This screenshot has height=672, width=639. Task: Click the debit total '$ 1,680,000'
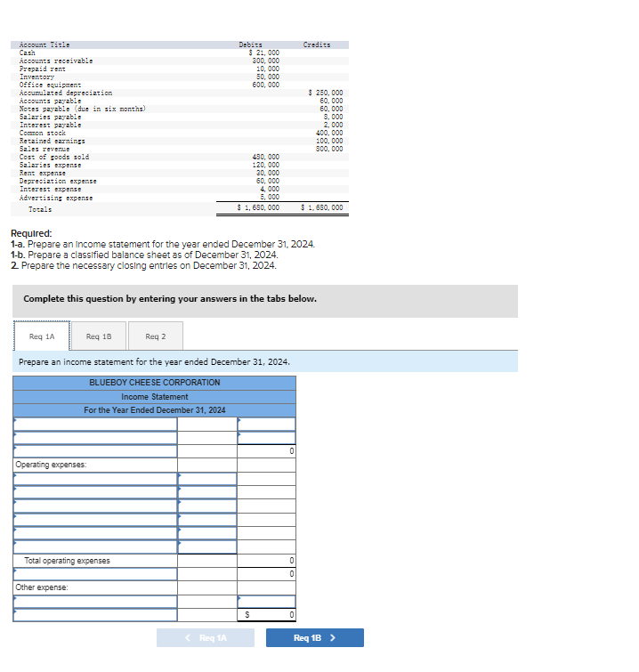[258, 207]
